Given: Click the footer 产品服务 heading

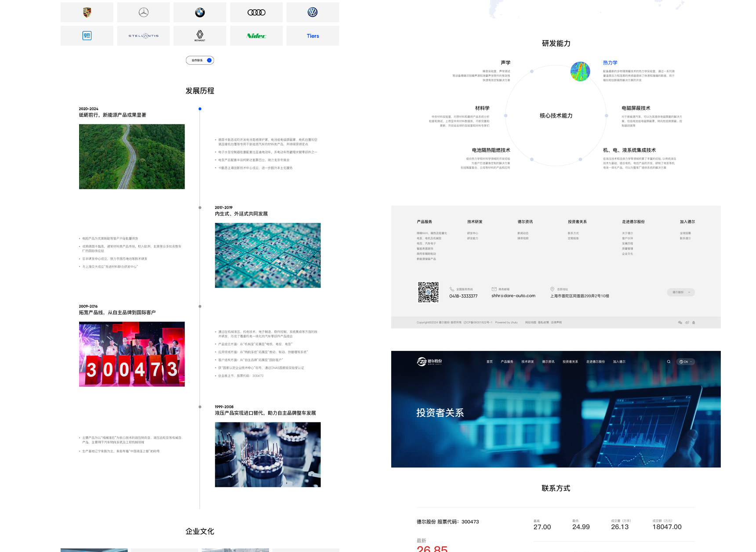Looking at the screenshot, I should (x=425, y=222).
